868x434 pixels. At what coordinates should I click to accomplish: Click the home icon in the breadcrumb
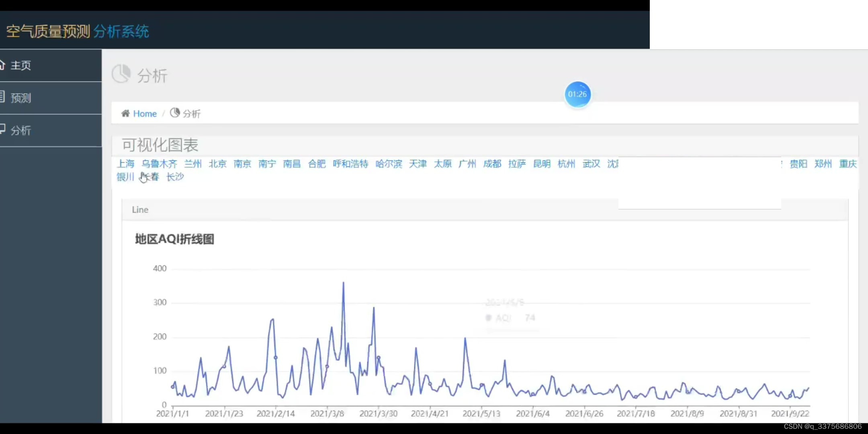pos(125,114)
